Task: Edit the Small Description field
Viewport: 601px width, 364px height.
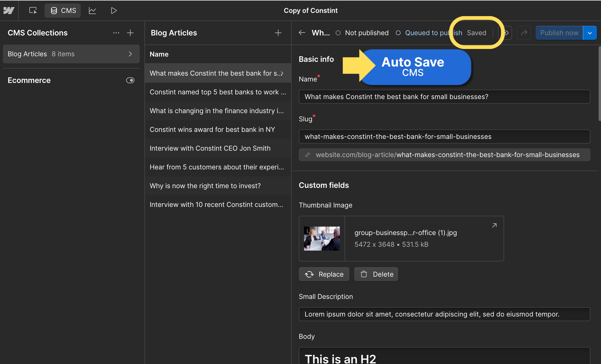Action: (x=444, y=314)
